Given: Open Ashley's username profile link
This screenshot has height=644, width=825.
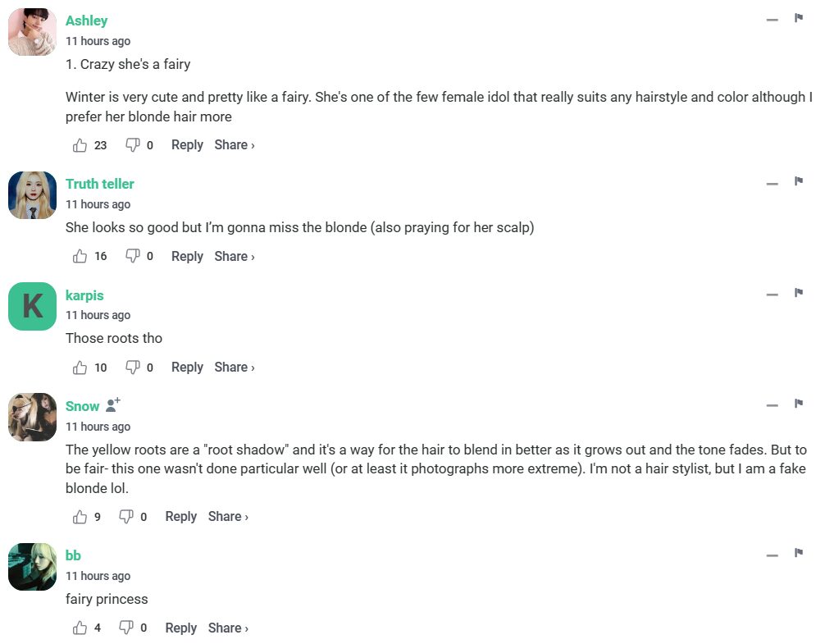Looking at the screenshot, I should click(x=86, y=21).
